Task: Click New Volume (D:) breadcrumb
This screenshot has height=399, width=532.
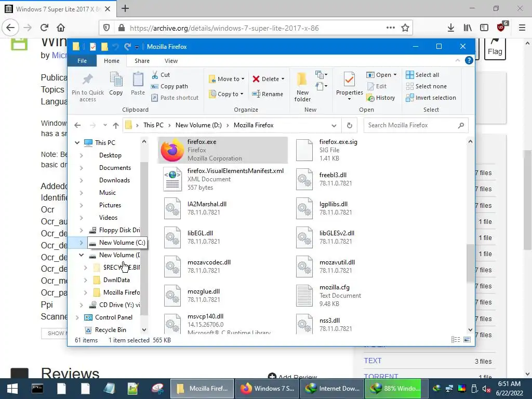Action: (198, 125)
